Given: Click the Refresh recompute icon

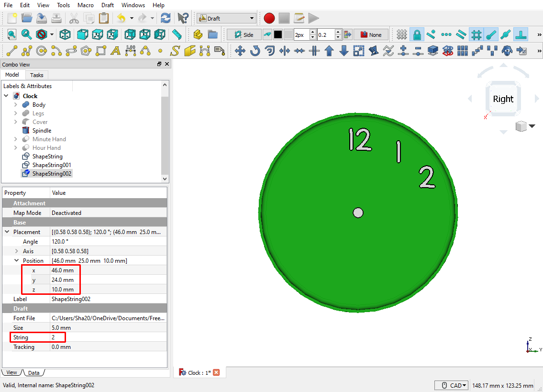Looking at the screenshot, I should pyautogui.click(x=166, y=18).
